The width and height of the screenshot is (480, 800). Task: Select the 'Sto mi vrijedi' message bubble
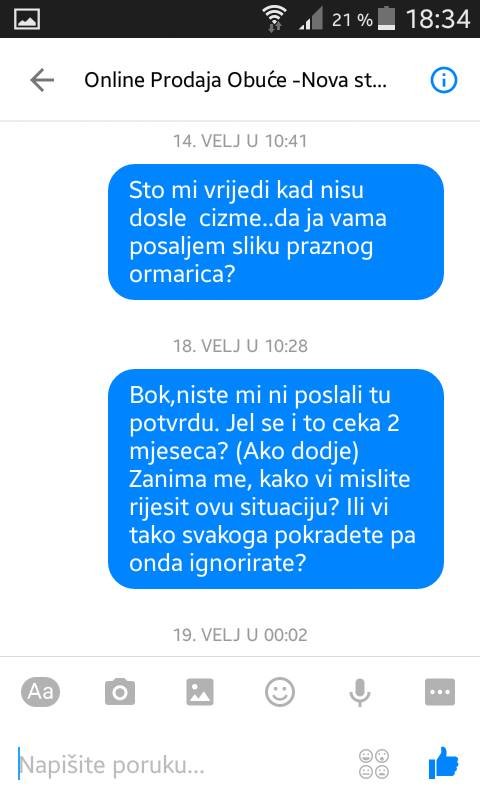[276, 232]
